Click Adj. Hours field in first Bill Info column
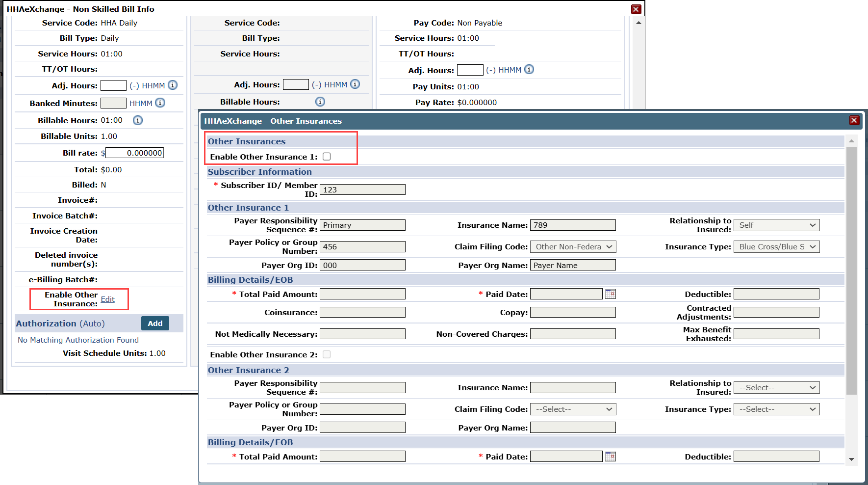This screenshot has width=868, height=485. click(x=113, y=85)
